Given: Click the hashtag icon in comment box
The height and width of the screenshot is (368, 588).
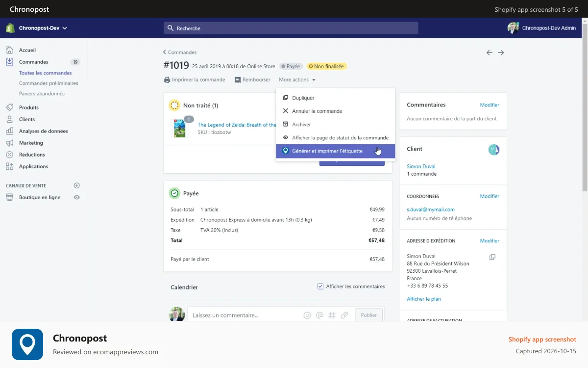Looking at the screenshot, I should coord(332,315).
